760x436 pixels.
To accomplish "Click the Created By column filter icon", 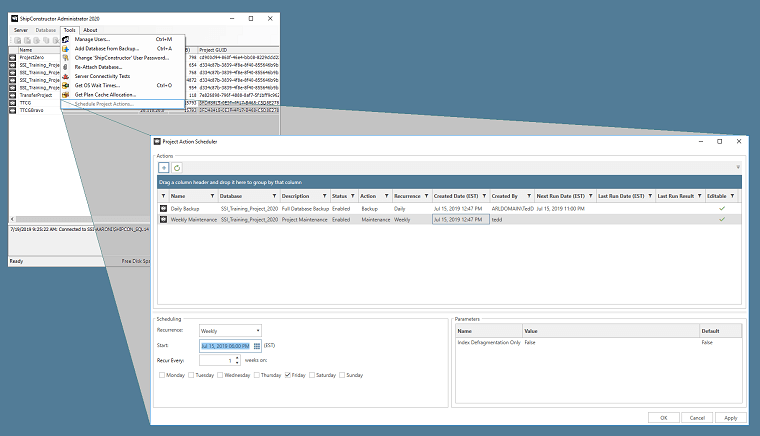I will [529, 196].
